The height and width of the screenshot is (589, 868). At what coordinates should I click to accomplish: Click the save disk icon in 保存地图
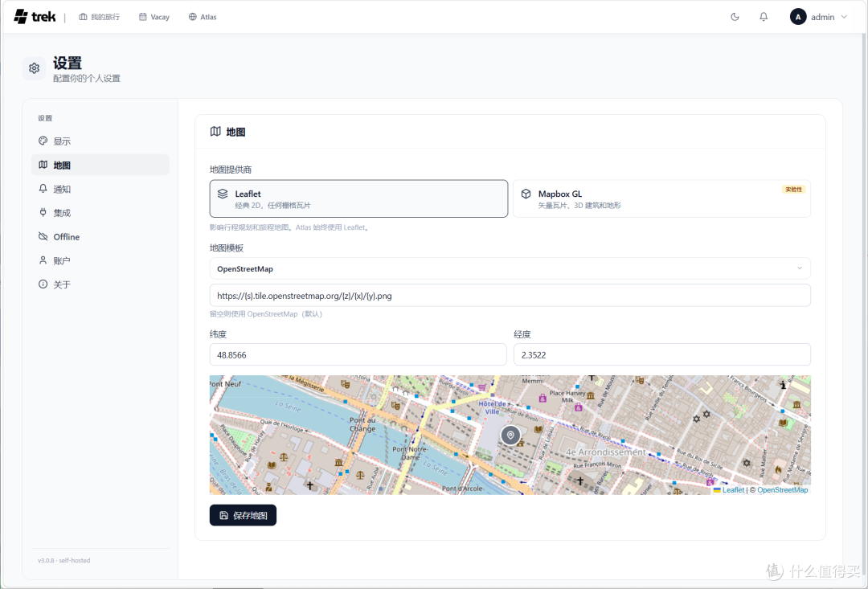tap(223, 515)
